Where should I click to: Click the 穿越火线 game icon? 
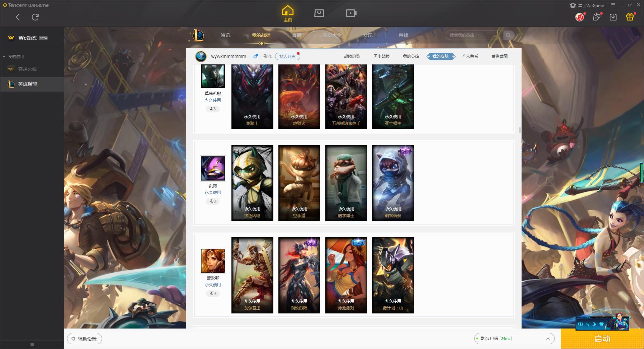coord(11,69)
